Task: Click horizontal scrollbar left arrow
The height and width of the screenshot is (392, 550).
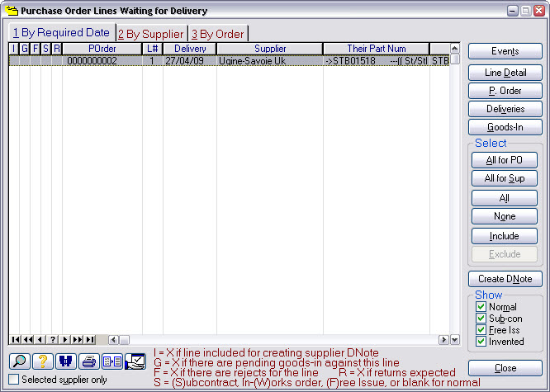Action: (x=113, y=340)
